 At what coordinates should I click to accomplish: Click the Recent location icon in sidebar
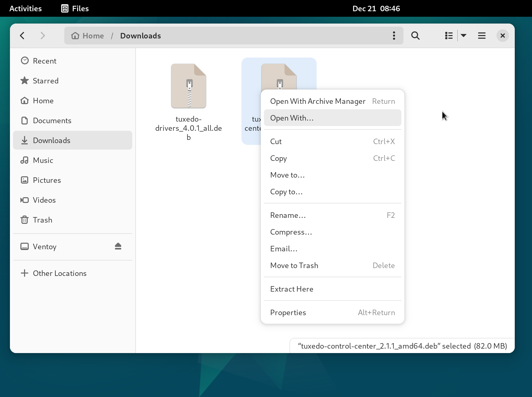point(25,61)
